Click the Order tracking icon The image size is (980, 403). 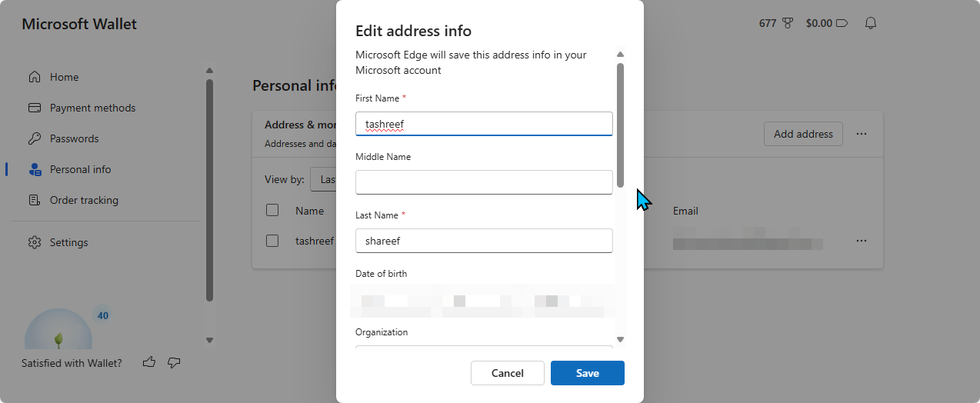tap(35, 200)
